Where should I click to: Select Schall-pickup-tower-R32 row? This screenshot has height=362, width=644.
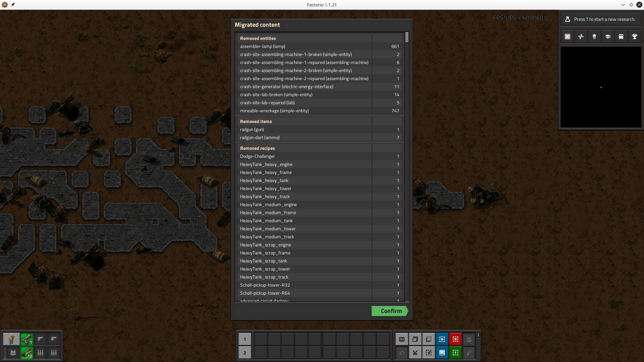click(x=320, y=285)
